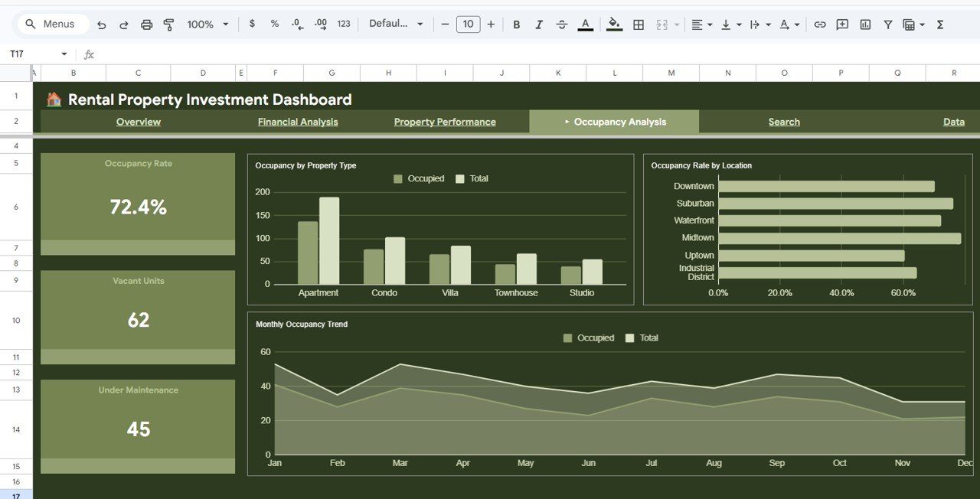Open the zoom level dropdown
The width and height of the screenshot is (980, 499).
(x=207, y=24)
